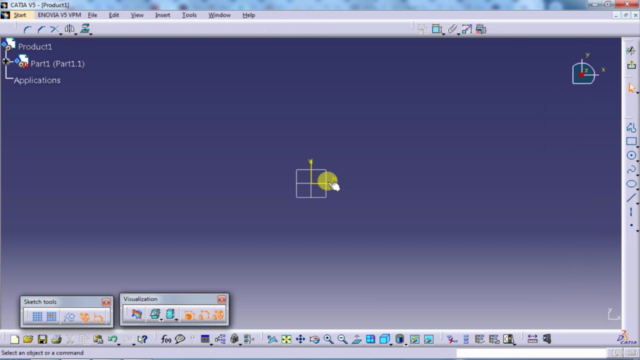This screenshot has height=360, width=640.
Task: Select the Axis tool in right toolbar
Action: click(631, 212)
